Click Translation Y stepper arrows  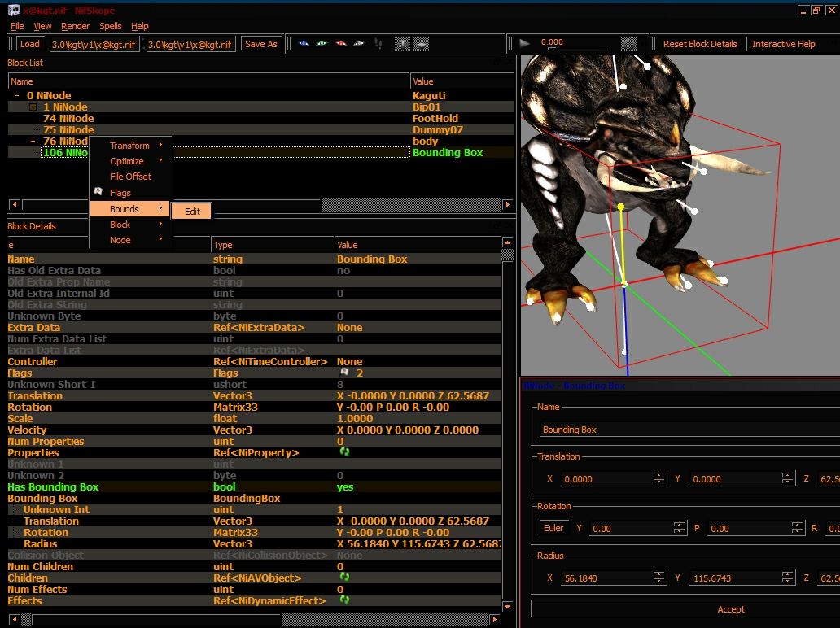787,478
